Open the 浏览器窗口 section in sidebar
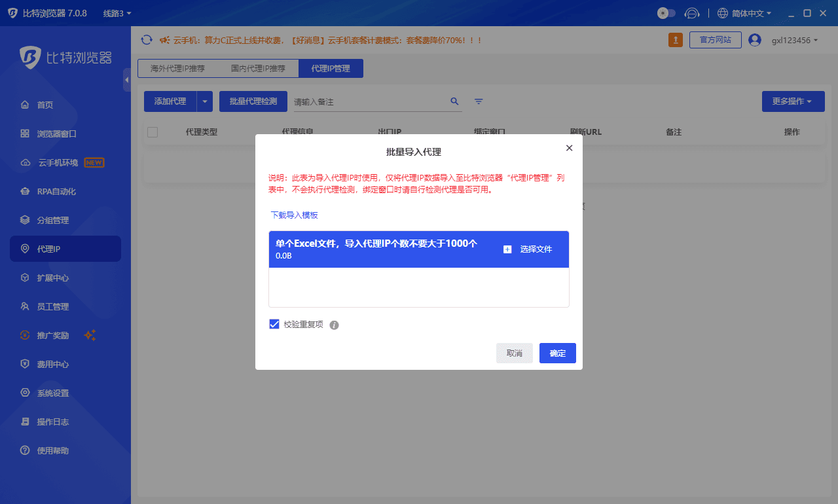Viewport: 838px width, 504px height. [56, 133]
